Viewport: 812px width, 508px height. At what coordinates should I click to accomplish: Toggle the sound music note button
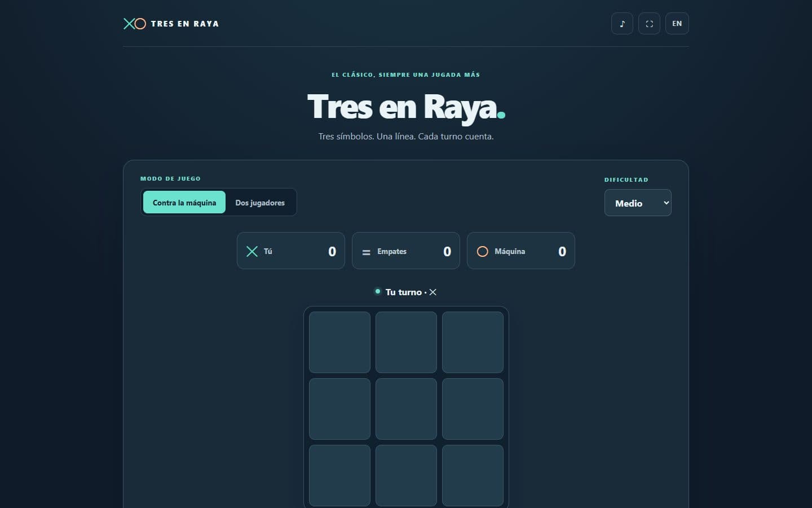(x=622, y=24)
